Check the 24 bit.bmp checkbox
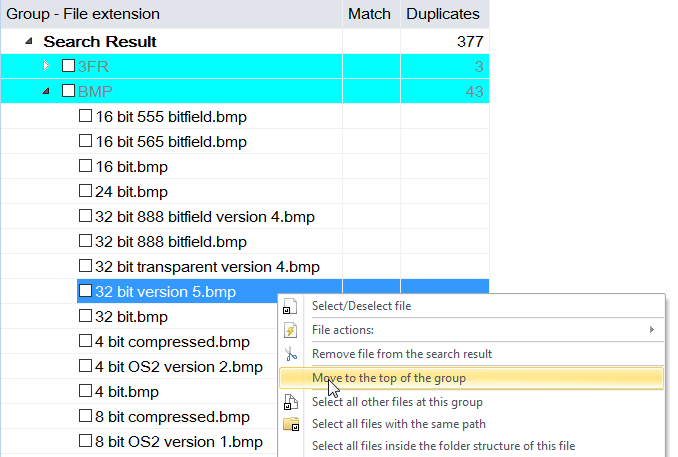This screenshot has width=678, height=457. pyautogui.click(x=85, y=192)
